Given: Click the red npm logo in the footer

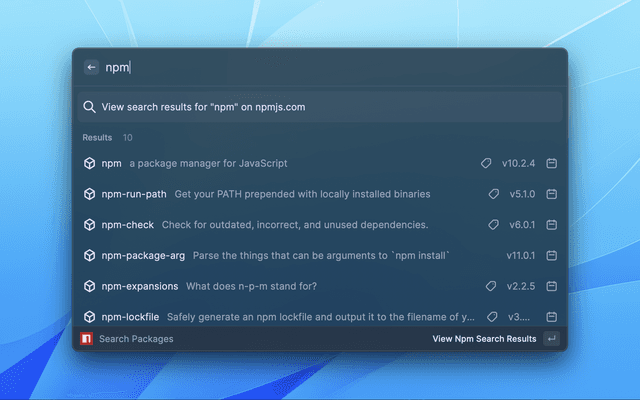Looking at the screenshot, I should click(x=87, y=339).
